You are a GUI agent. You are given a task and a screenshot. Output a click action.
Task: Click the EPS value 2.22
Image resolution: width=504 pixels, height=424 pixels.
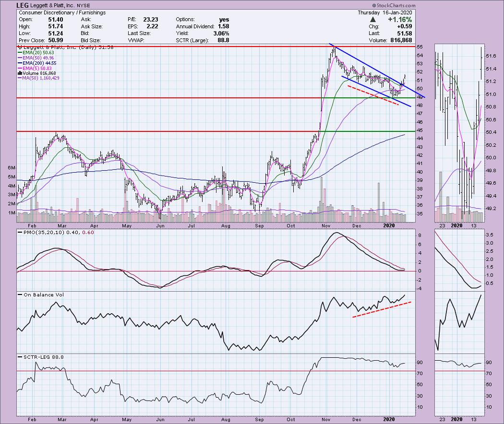152,26
